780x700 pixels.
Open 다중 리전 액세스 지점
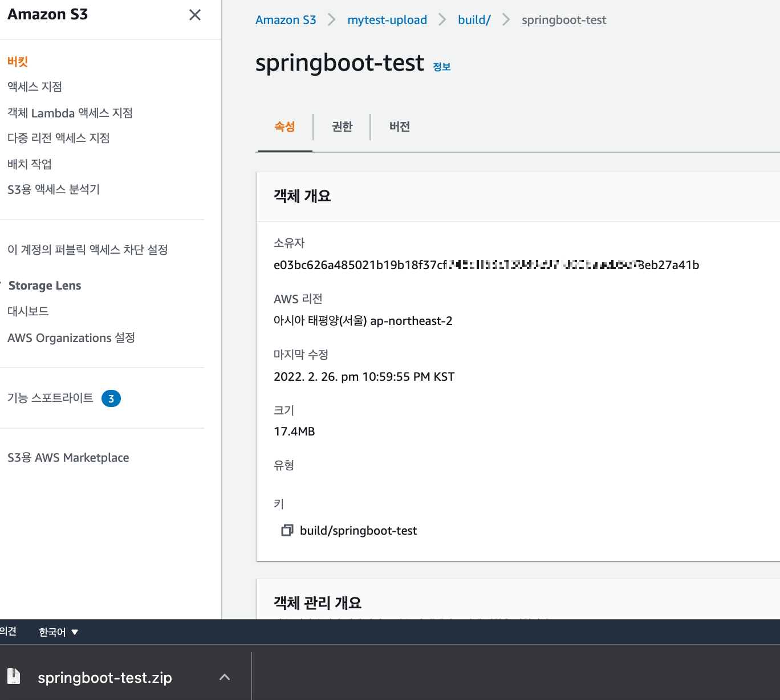click(59, 138)
